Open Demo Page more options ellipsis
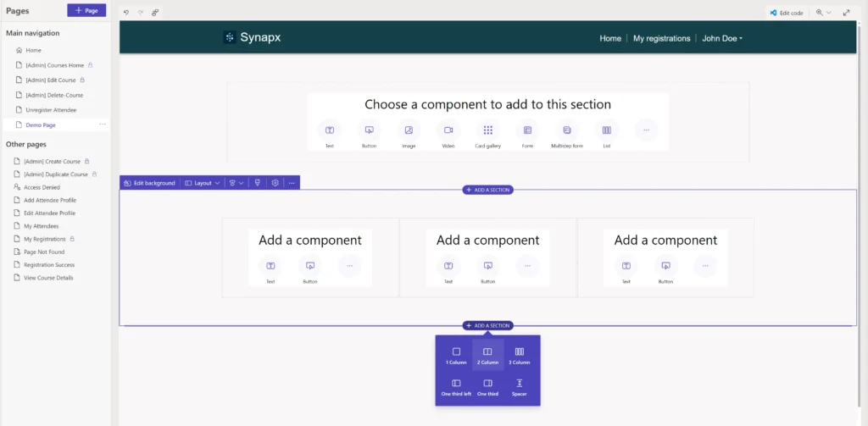This screenshot has width=868, height=426. pos(103,124)
